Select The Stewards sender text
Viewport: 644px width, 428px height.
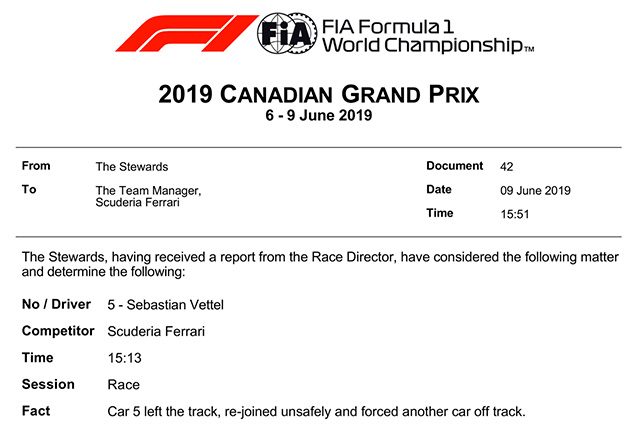(x=131, y=167)
